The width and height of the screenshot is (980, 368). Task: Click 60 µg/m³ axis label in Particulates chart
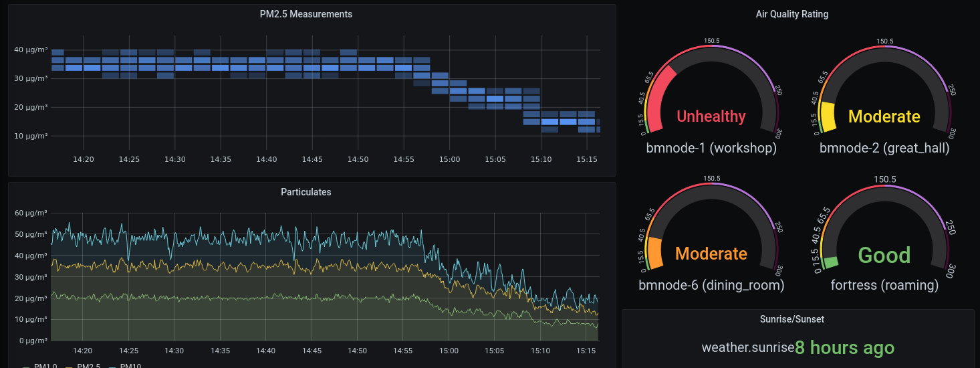point(30,213)
